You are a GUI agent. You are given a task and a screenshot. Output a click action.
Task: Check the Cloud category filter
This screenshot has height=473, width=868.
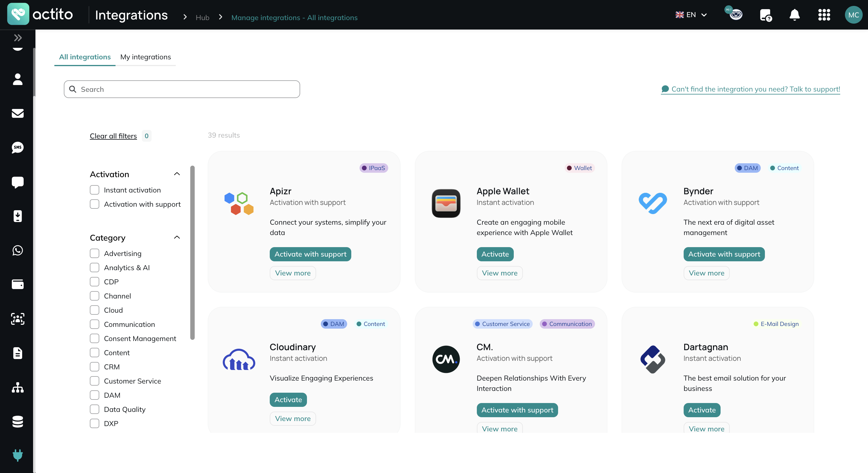(94, 310)
